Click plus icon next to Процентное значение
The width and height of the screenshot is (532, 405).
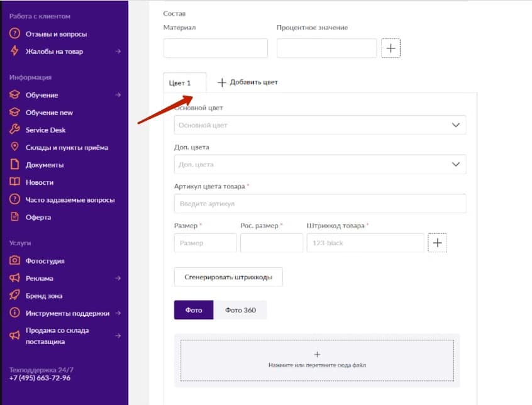pos(391,48)
